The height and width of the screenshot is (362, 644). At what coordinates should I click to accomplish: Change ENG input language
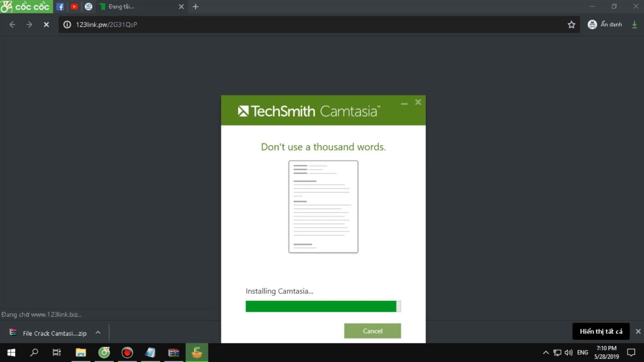click(583, 352)
